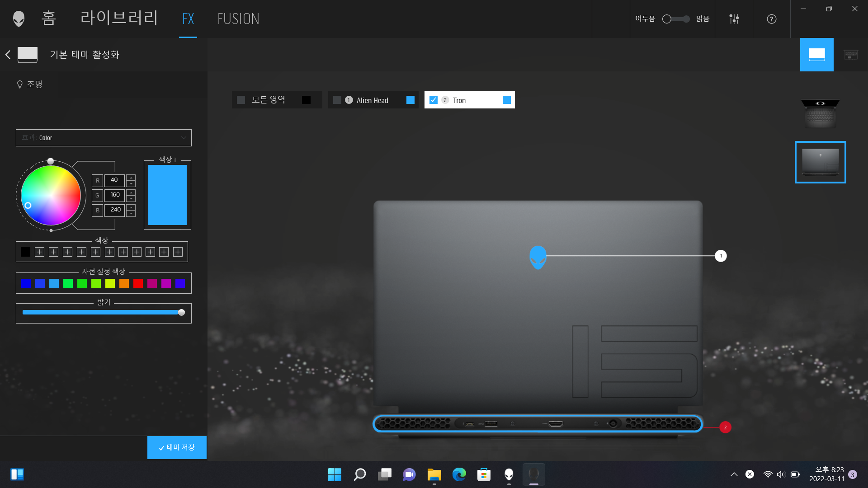Switch to the FUSION tab
Screen dimensions: 868x488
click(238, 19)
